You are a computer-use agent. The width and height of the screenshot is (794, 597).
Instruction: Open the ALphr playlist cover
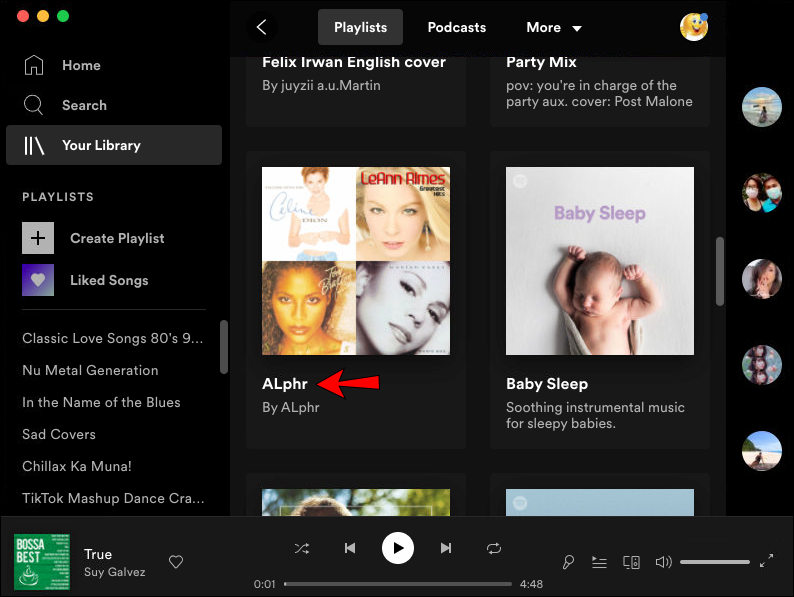[x=356, y=261]
